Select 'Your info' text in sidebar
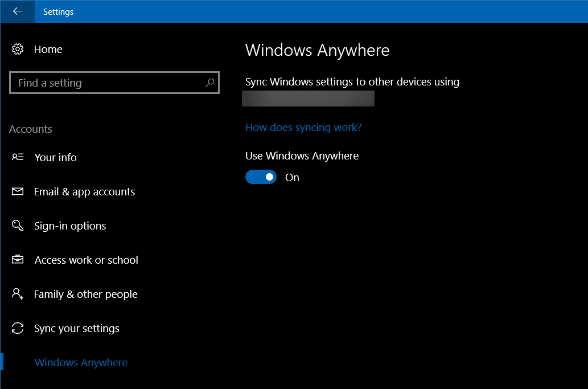 tap(55, 157)
